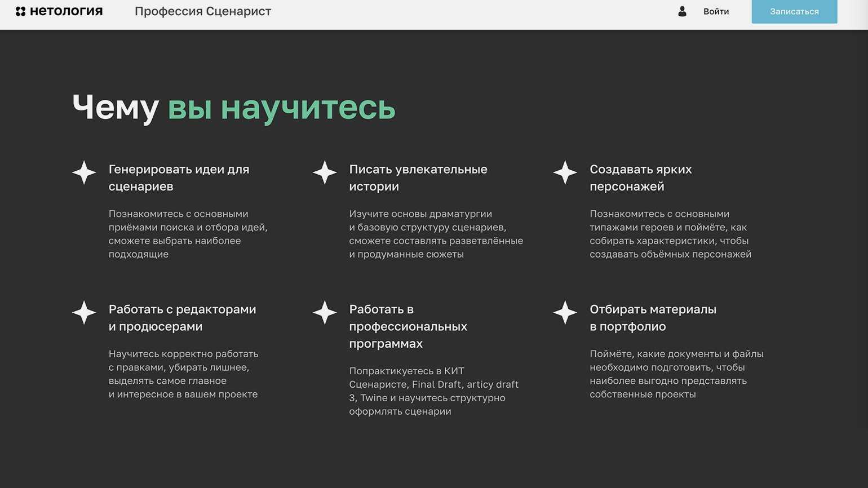The width and height of the screenshot is (868, 488).
Task: Select heading Генерировать идеи для сценариев
Action: click(179, 178)
